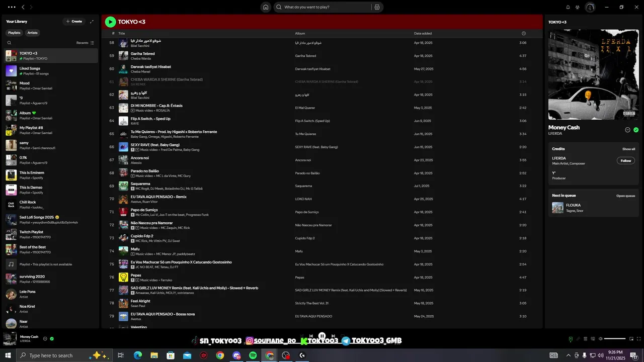644x362 pixels.
Task: Pause the current track
Action: pos(322,336)
